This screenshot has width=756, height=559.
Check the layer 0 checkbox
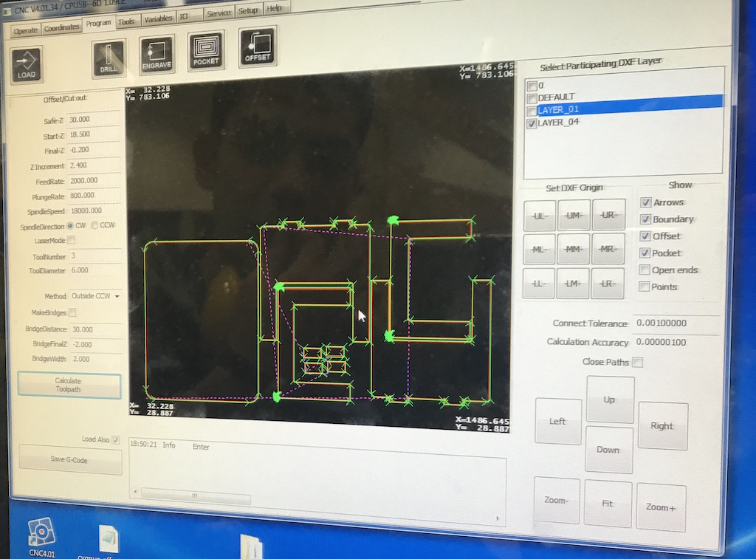pos(532,86)
